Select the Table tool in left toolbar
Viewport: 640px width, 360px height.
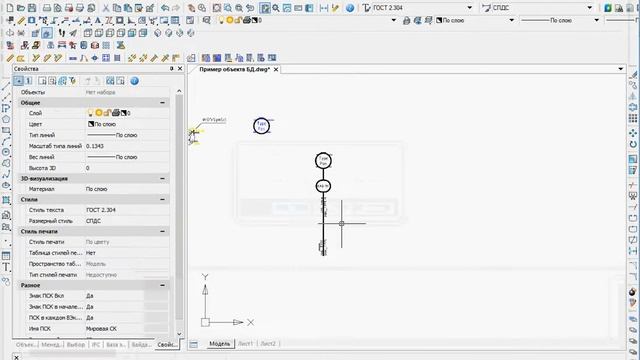click(6, 256)
